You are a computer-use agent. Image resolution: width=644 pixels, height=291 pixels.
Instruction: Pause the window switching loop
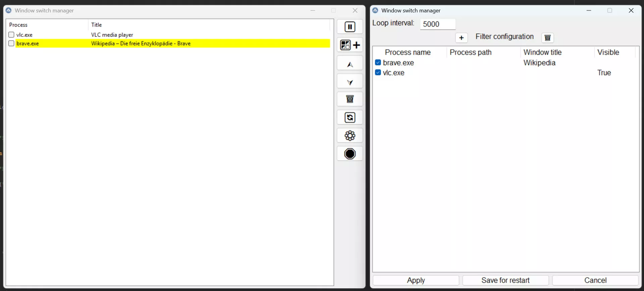[x=350, y=27]
